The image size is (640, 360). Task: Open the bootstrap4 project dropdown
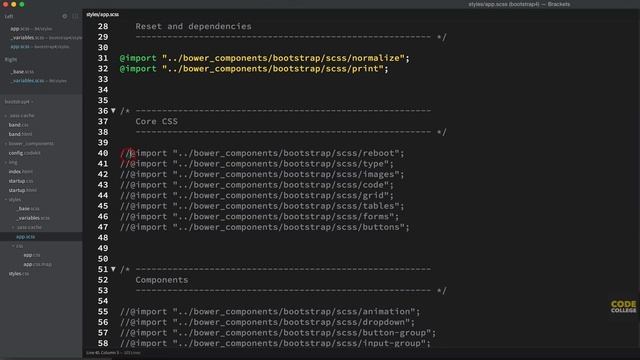point(19,102)
